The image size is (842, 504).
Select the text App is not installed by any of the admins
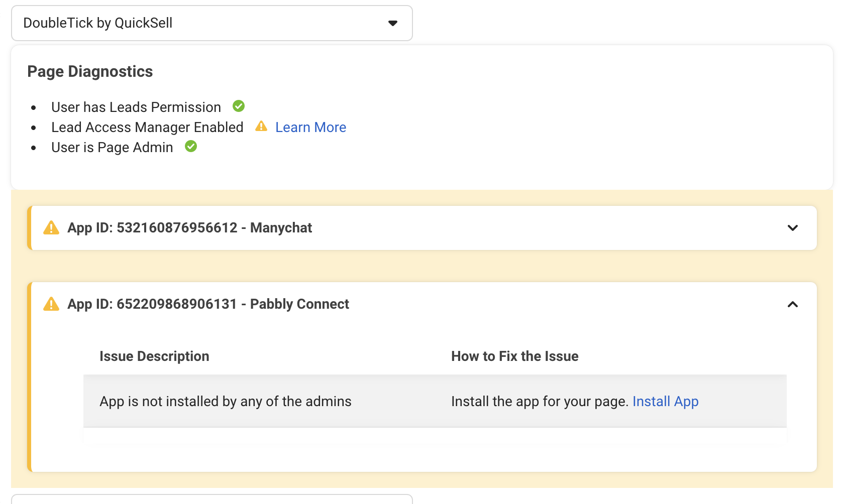[226, 402]
